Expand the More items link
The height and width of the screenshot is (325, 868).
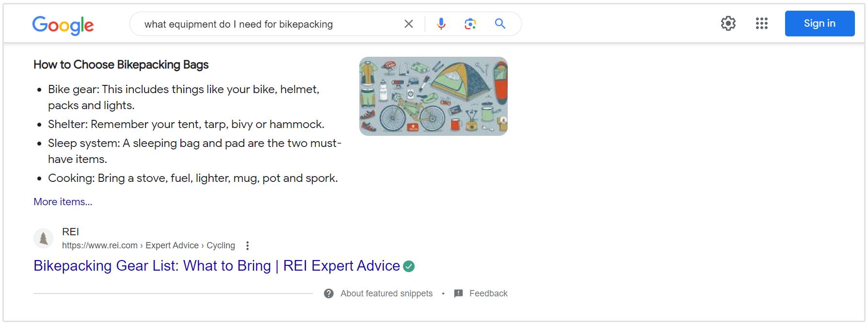click(63, 202)
